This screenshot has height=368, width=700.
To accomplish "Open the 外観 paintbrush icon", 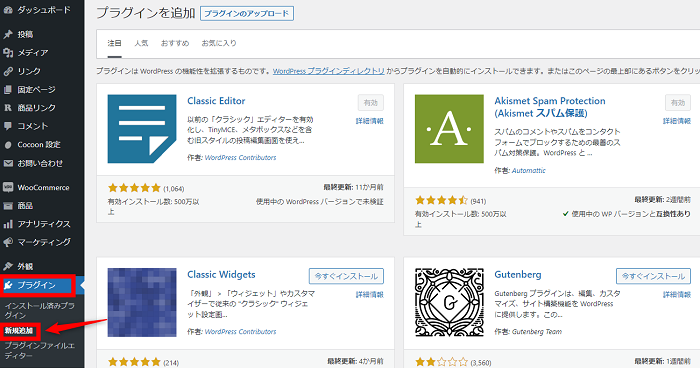I will (8, 266).
